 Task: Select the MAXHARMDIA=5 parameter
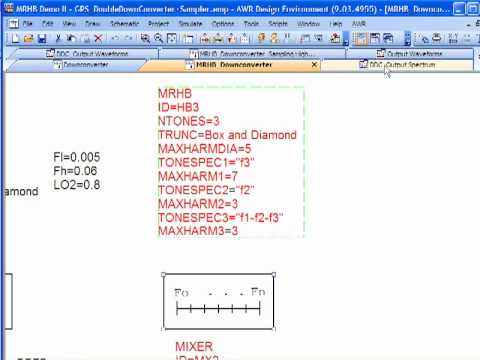pyautogui.click(x=204, y=149)
